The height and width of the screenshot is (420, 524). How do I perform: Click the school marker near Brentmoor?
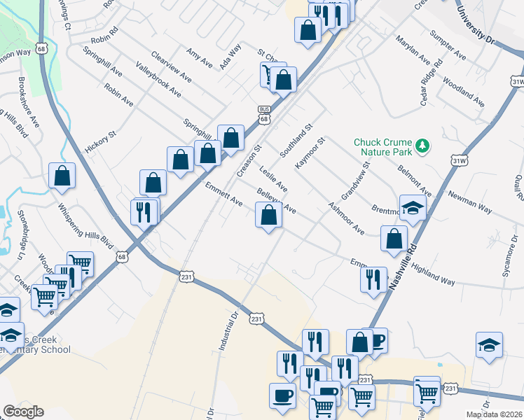pyautogui.click(x=413, y=209)
